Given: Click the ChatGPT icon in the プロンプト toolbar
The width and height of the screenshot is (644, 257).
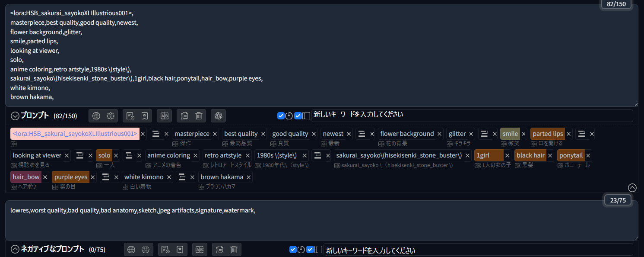Looking at the screenshot, I should [219, 116].
